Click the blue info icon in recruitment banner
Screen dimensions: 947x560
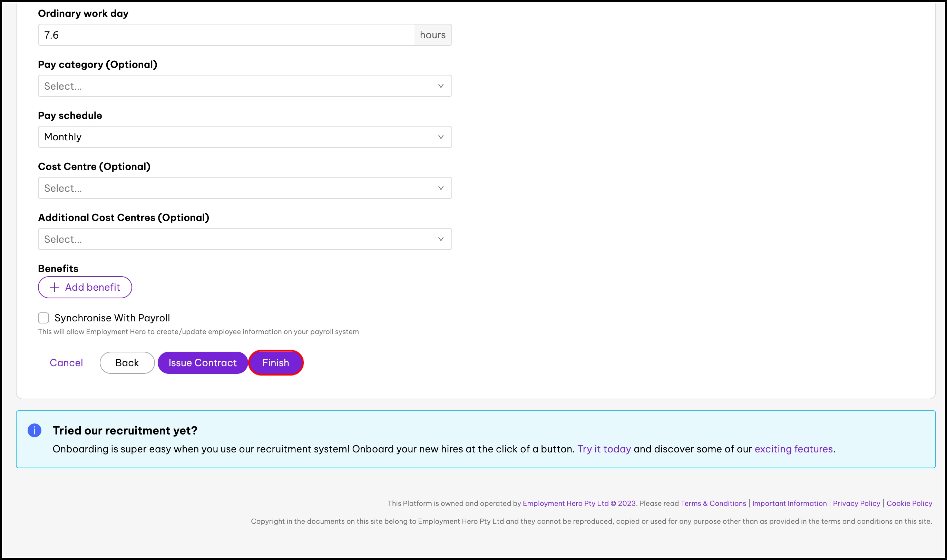[35, 430]
